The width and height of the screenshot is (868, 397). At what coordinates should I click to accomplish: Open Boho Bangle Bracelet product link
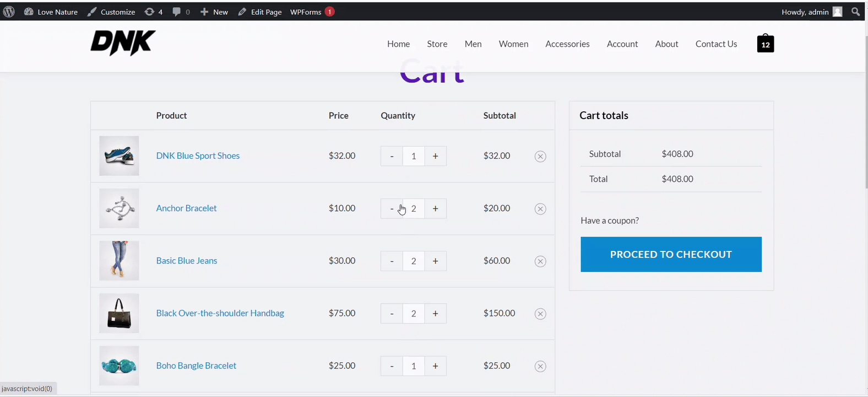[196, 365]
